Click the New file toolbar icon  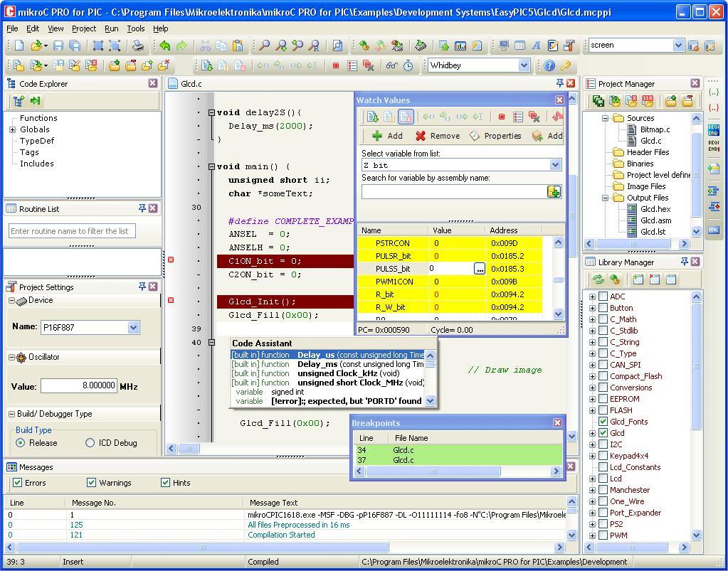tap(19, 45)
